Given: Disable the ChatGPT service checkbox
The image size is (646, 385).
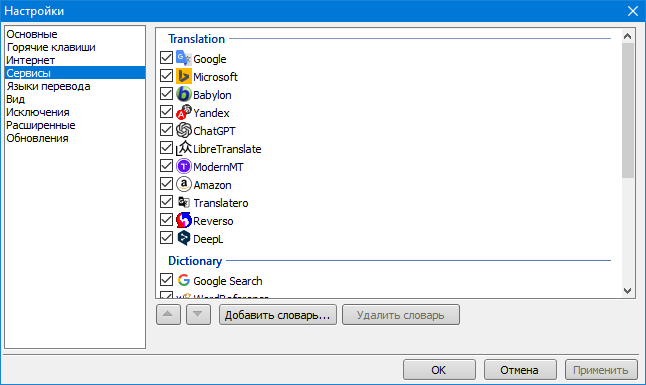Looking at the screenshot, I should pyautogui.click(x=166, y=130).
